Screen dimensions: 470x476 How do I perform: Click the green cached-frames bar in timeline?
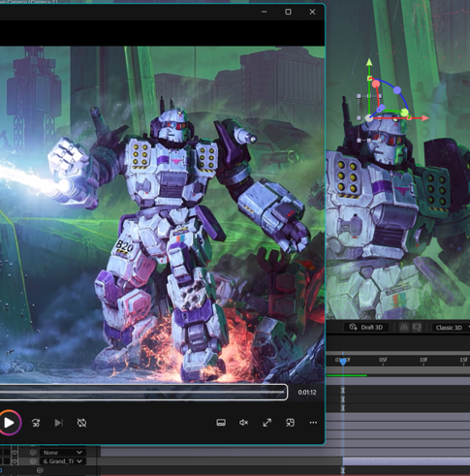coord(347,375)
